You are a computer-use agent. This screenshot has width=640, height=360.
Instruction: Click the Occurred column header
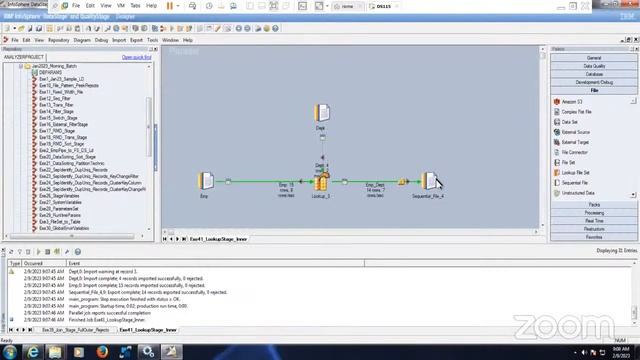[44, 263]
